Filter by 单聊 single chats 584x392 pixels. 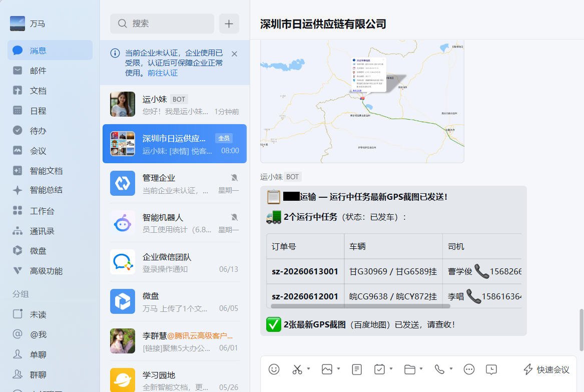50,354
